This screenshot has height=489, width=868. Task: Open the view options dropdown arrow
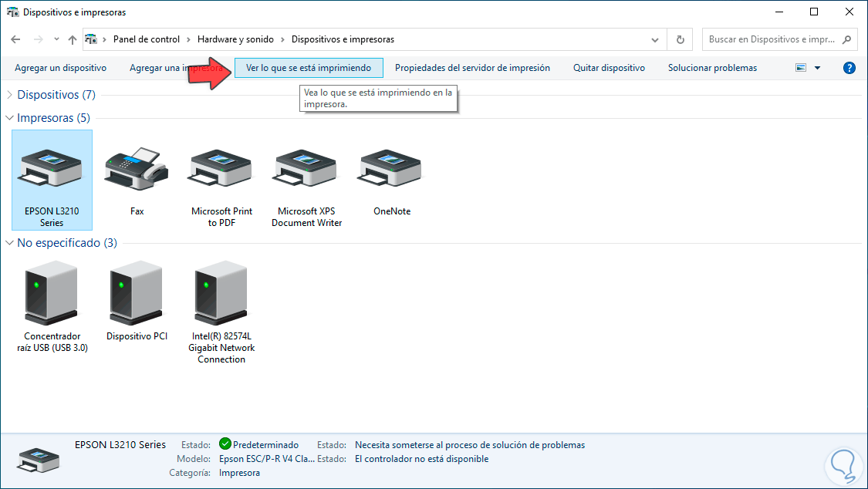(x=818, y=68)
